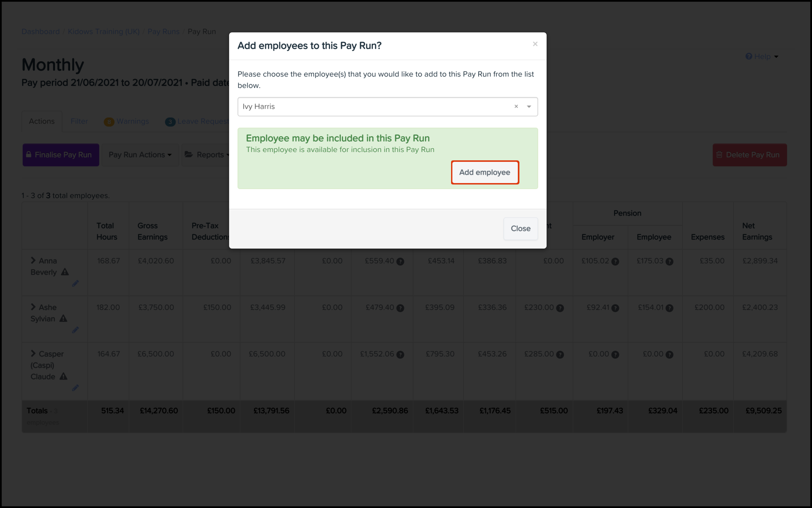Click Casper's total hours 164.67
Viewport: 812px width, 508px height.
click(108, 354)
